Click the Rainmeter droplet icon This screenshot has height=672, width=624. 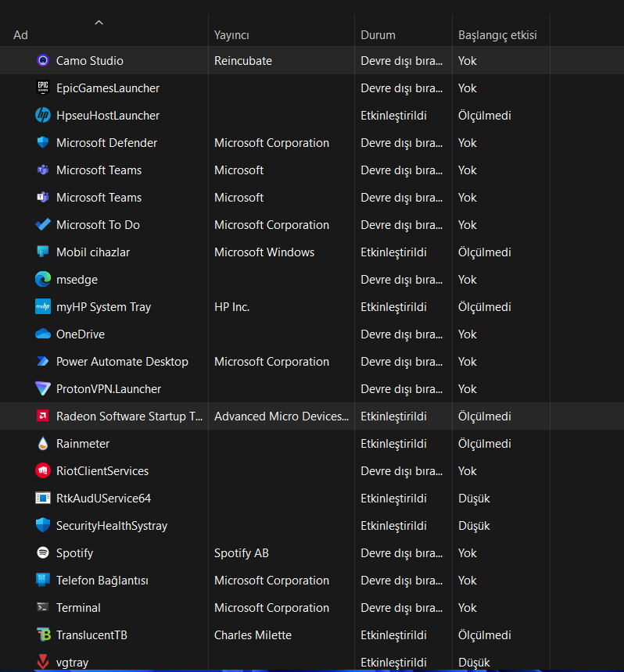click(x=43, y=444)
